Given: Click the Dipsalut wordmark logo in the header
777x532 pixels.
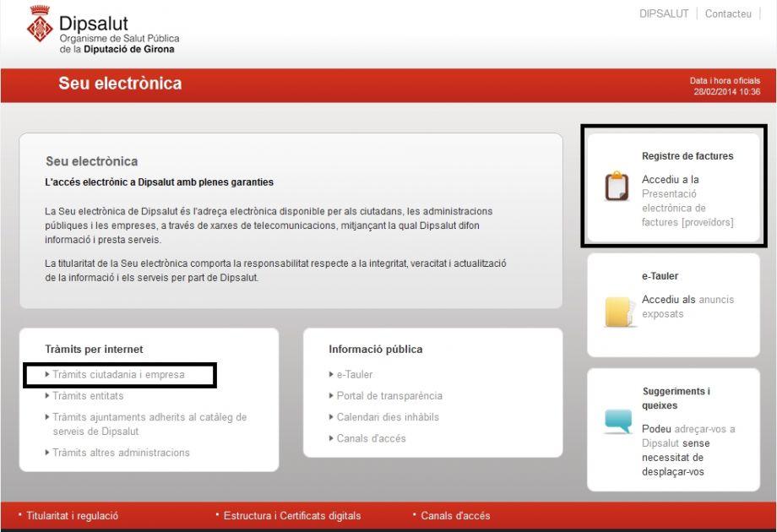Looking at the screenshot, I should point(94,25).
